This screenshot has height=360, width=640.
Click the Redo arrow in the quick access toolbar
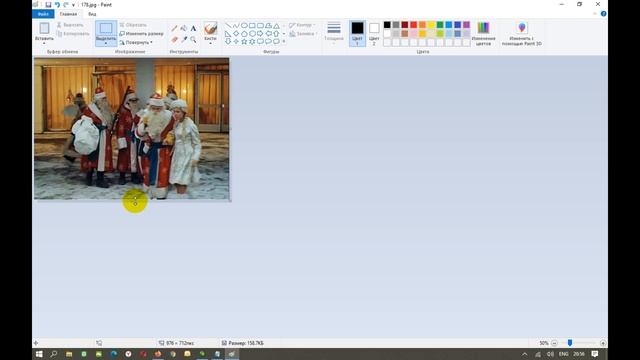coord(66,5)
